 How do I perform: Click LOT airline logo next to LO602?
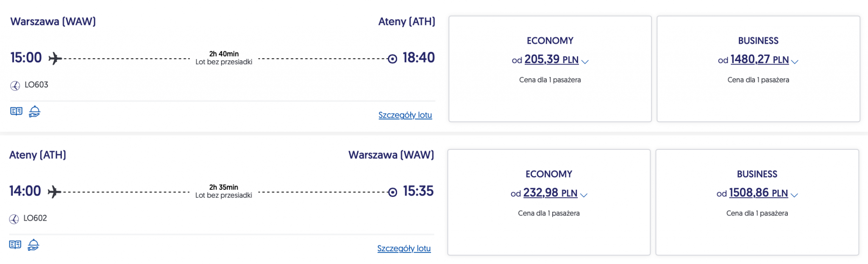(14, 219)
